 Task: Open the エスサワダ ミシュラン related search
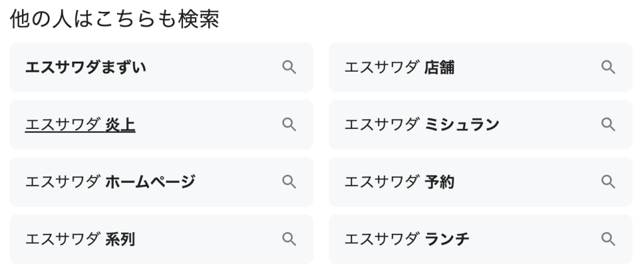pos(421,125)
